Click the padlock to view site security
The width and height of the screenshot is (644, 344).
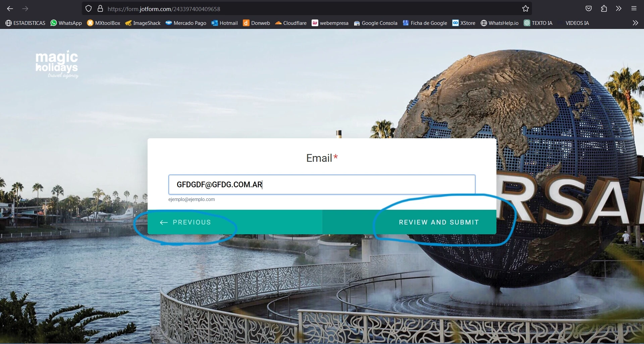point(100,9)
